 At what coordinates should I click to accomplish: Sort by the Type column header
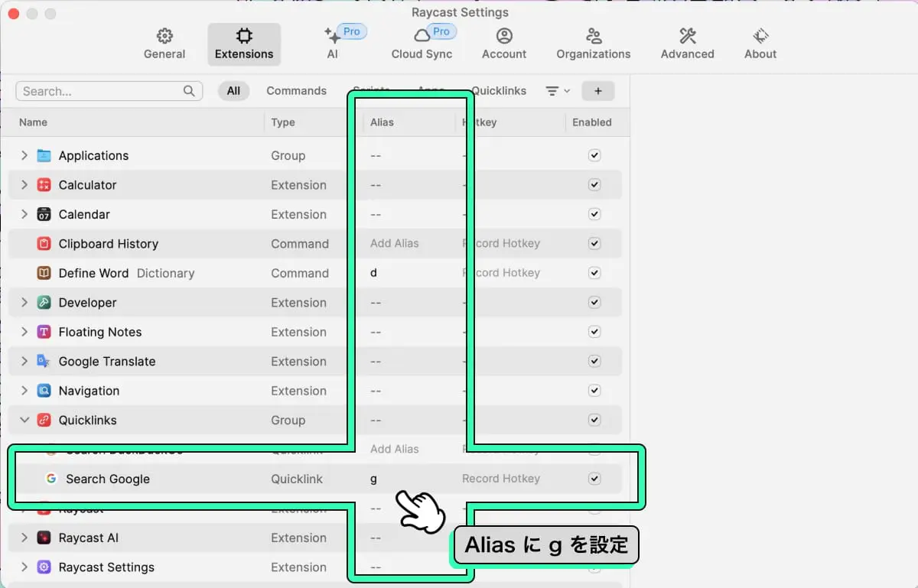click(x=283, y=122)
